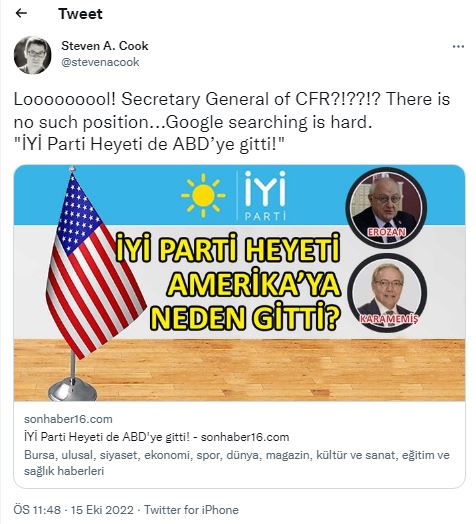Click the yellow headline text in image
The width and height of the screenshot is (476, 524).
(x=229, y=282)
